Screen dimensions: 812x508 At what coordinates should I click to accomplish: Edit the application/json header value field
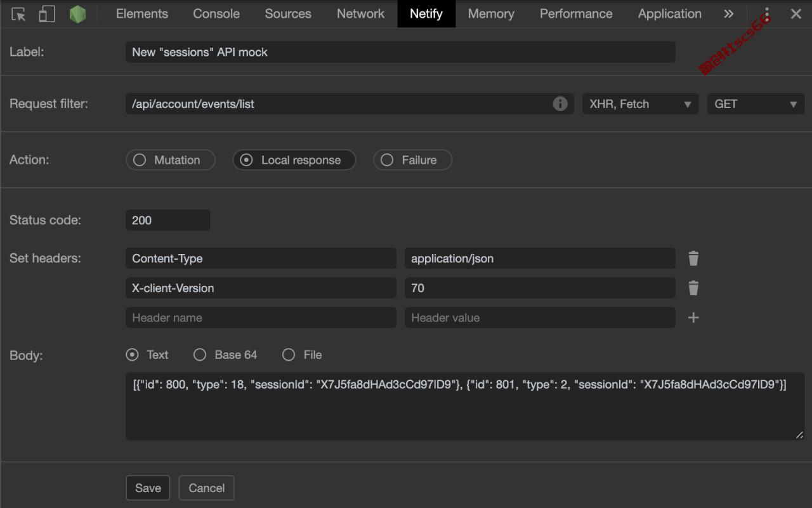[x=540, y=258]
